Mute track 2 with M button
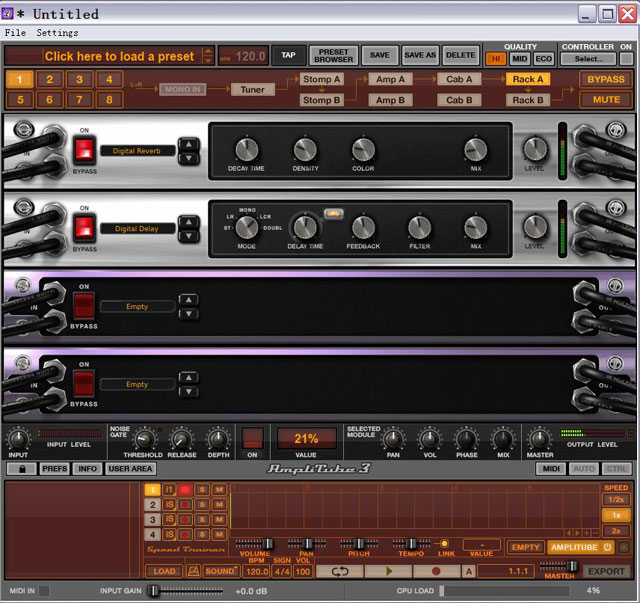The height and width of the screenshot is (603, 640). pyautogui.click(x=219, y=505)
